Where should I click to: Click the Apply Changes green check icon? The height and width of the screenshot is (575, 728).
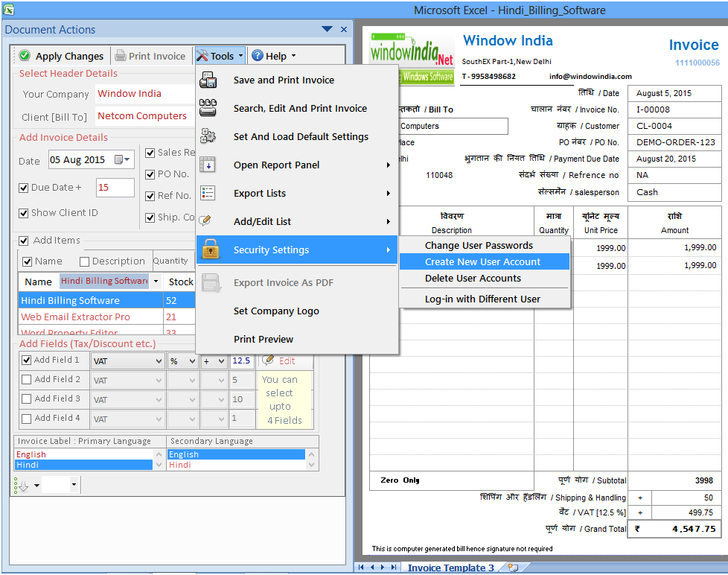[x=25, y=56]
